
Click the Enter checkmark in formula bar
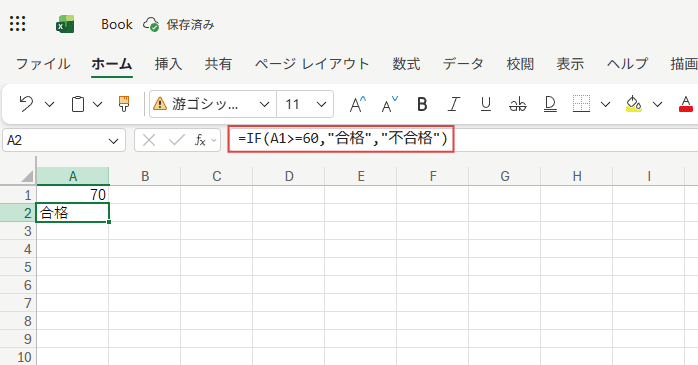pyautogui.click(x=177, y=141)
